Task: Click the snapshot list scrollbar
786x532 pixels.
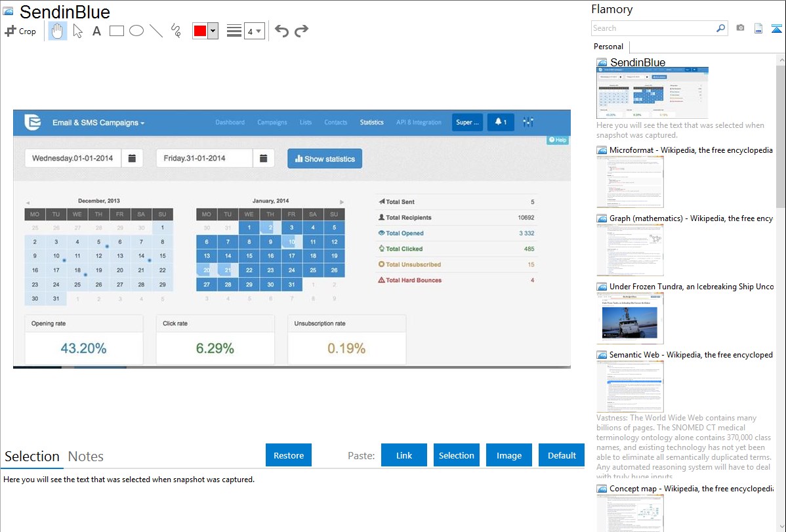Action: [x=781, y=135]
